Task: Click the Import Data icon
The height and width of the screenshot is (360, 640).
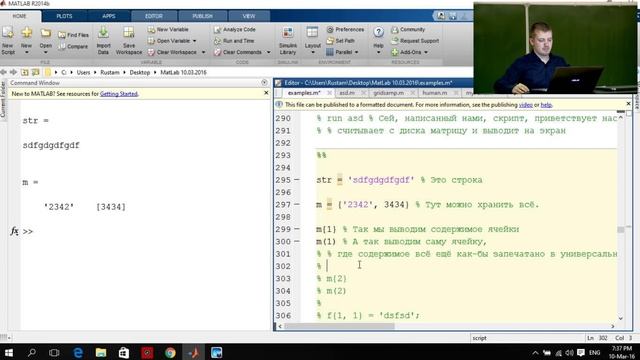Action: 103,33
